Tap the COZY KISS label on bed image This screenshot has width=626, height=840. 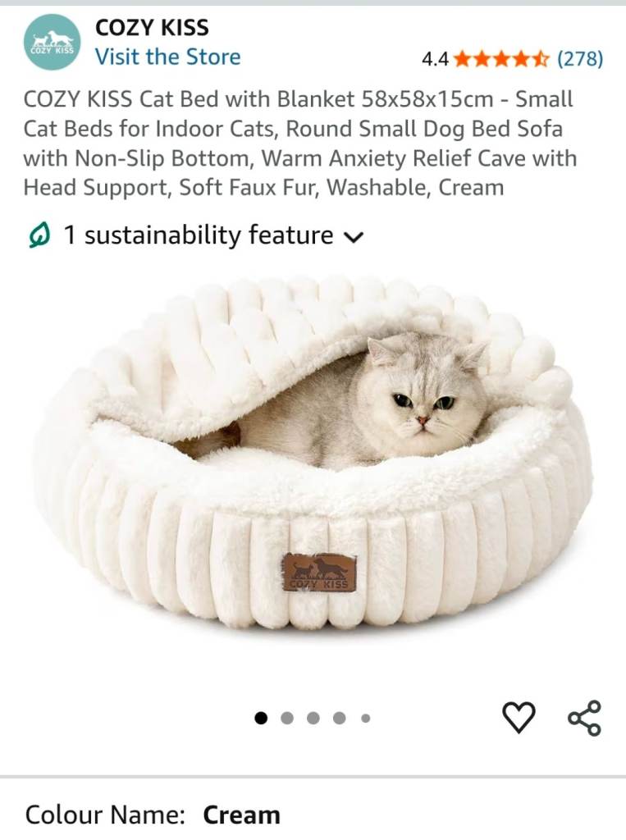pos(319,573)
